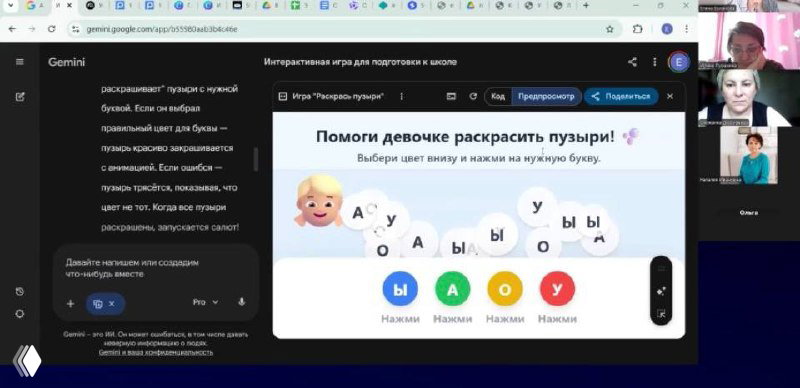The height and width of the screenshot is (388, 800).
Task: Open the browser extensions puzzle icon
Action: pyautogui.click(x=637, y=29)
